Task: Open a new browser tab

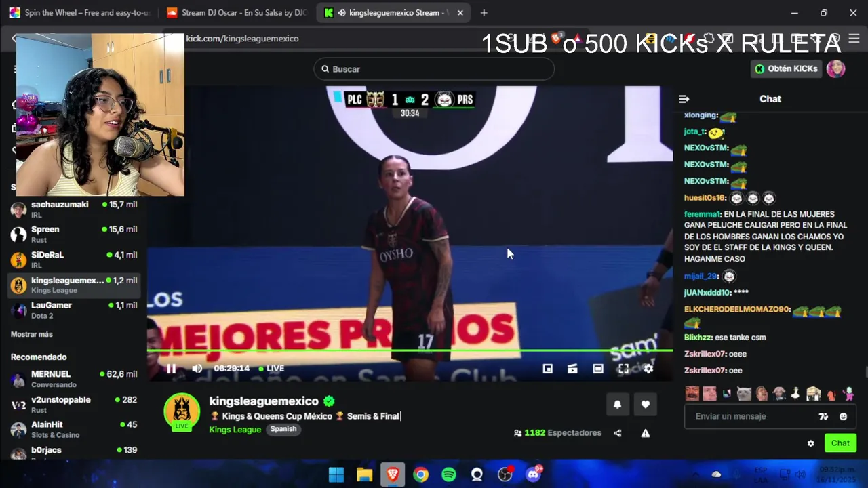Action: click(x=484, y=13)
